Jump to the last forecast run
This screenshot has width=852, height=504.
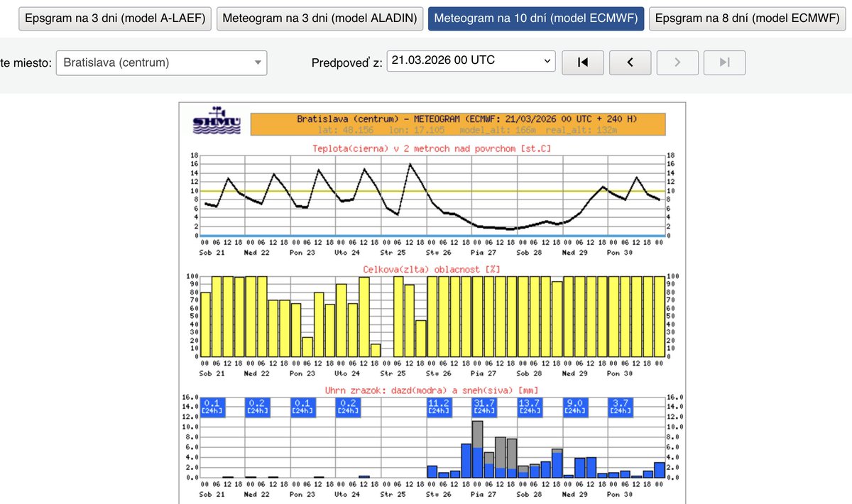[724, 62]
